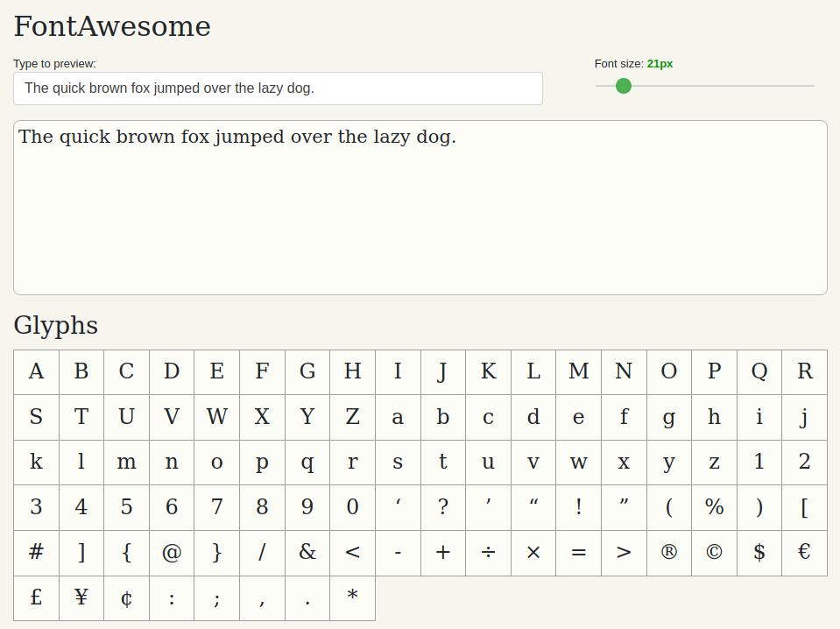Click the percent % glyph cell
840x629 pixels.
[714, 508]
